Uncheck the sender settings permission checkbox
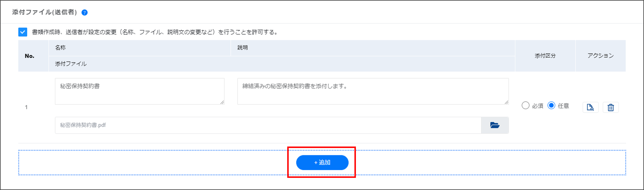Screen dimensions: 644x190 [23, 32]
